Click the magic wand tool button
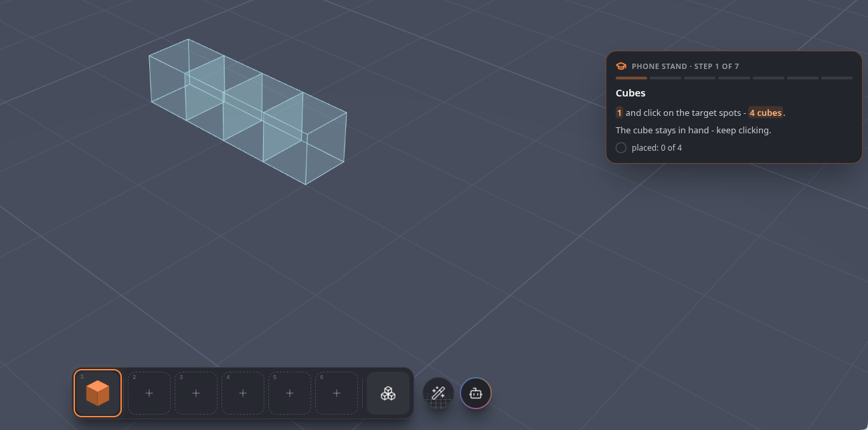 pyautogui.click(x=438, y=393)
